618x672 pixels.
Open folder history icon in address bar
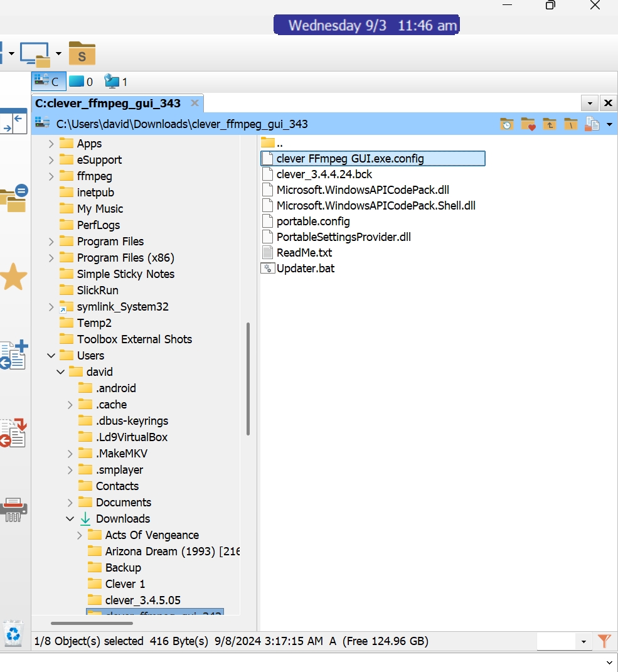(x=506, y=124)
